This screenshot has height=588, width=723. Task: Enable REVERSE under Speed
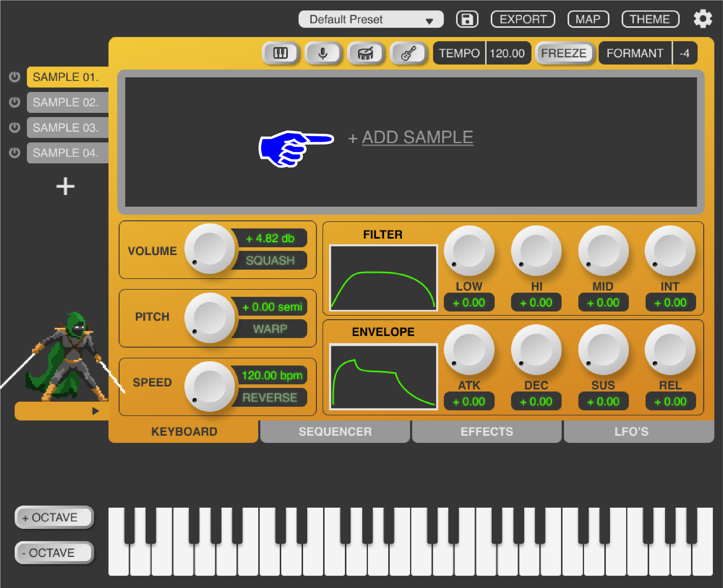pyautogui.click(x=270, y=397)
